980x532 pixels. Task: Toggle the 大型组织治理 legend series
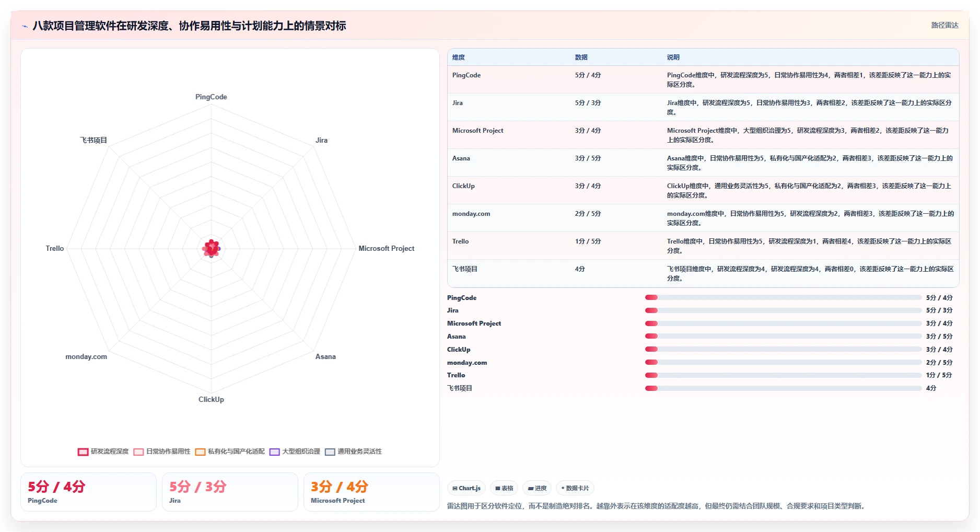click(295, 452)
